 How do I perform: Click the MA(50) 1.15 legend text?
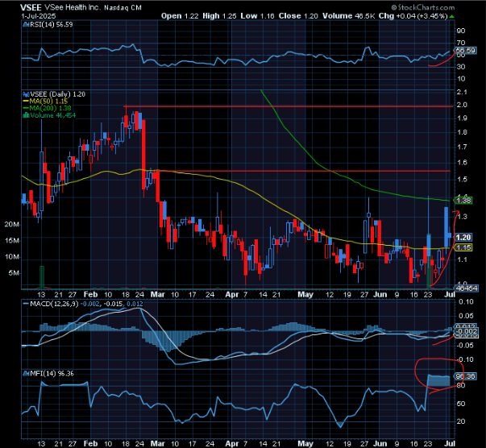[48, 102]
